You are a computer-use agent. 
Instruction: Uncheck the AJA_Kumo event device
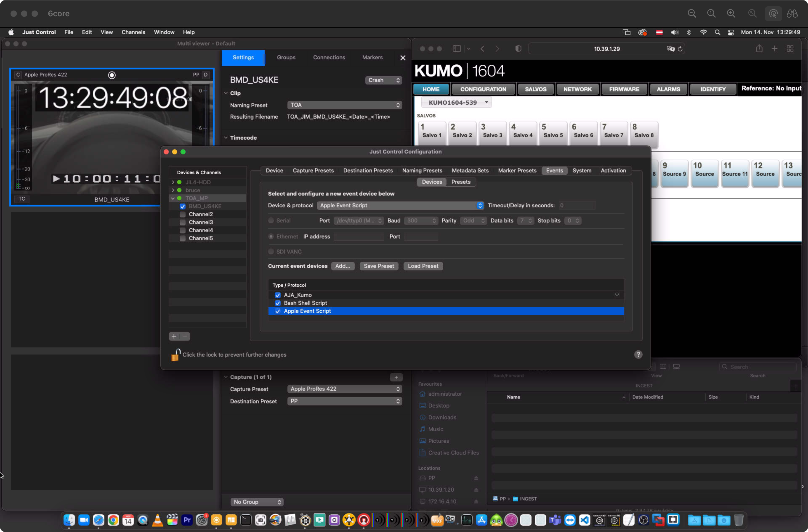(278, 295)
